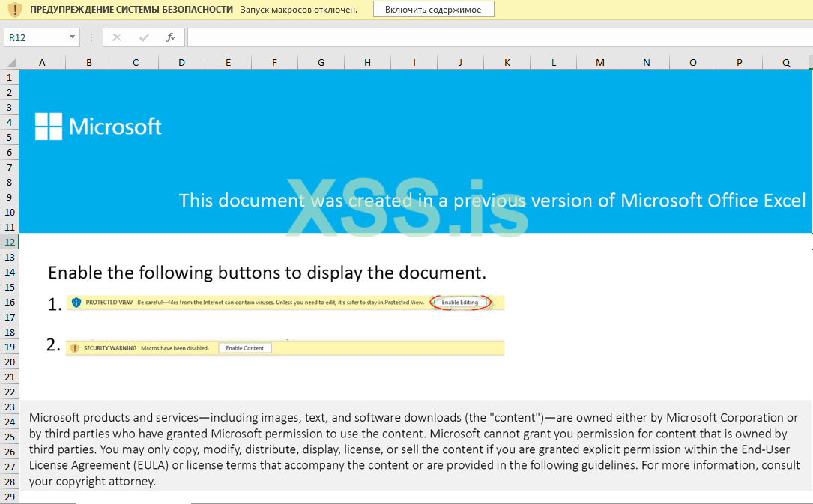The width and height of the screenshot is (813, 504).
Task: Click the 'Microsoft products and services' paragraph
Action: [414, 449]
